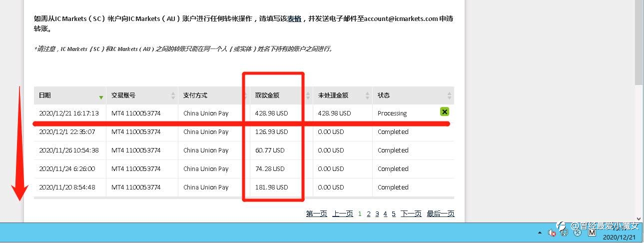Sort table by 未处理金额 column header
This screenshot has height=243, width=644.
[343, 95]
